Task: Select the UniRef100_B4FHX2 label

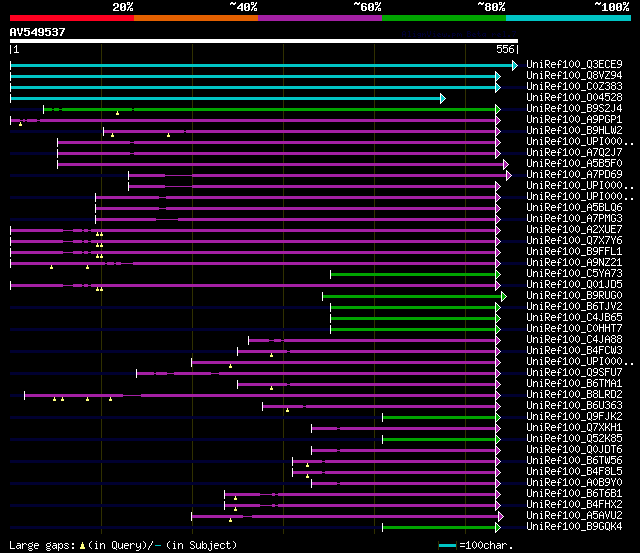Action: click(x=574, y=505)
